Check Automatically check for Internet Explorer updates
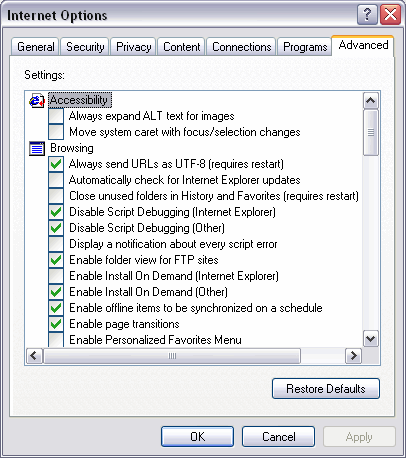The height and width of the screenshot is (458, 406). pyautogui.click(x=56, y=180)
